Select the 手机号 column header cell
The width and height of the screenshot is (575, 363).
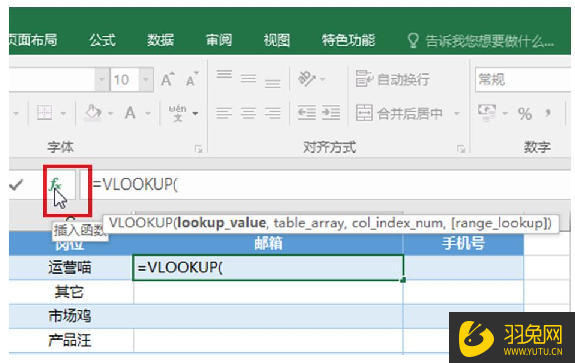coord(463,243)
